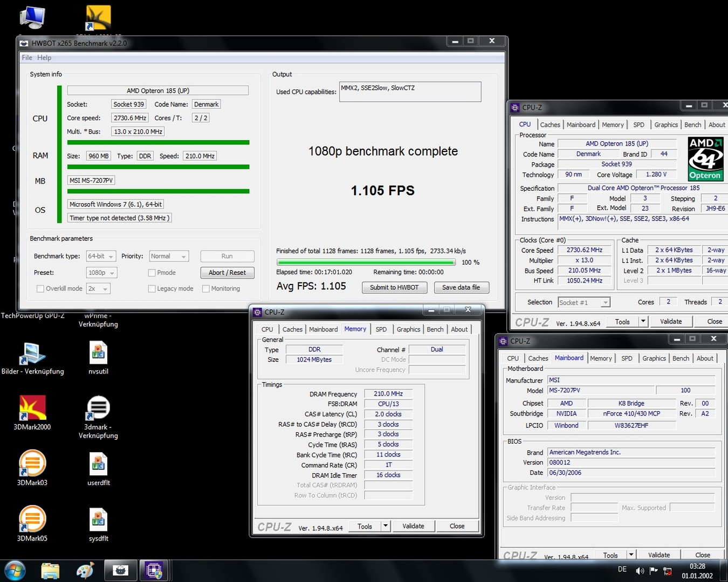Select the userdflt file icon

(99, 465)
